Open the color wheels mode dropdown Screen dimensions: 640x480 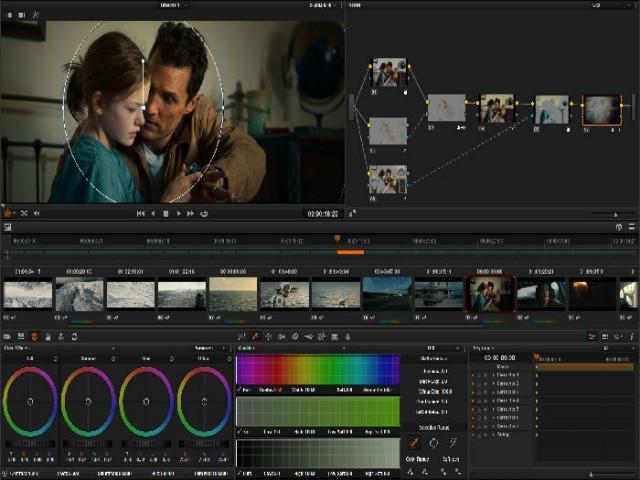[210, 348]
